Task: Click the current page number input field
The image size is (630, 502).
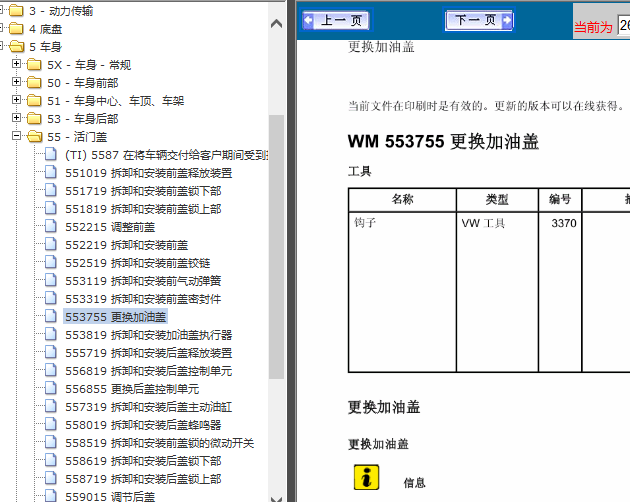Action: (x=624, y=25)
